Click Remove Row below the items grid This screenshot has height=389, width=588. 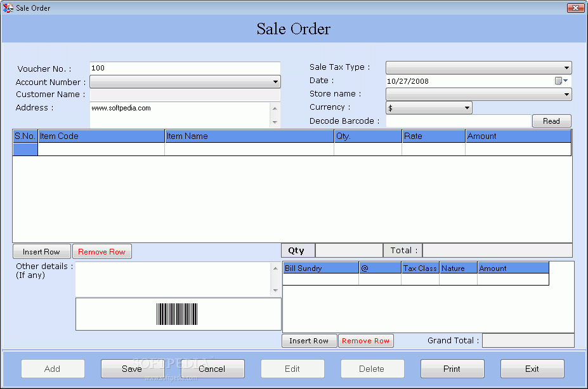pyautogui.click(x=101, y=252)
